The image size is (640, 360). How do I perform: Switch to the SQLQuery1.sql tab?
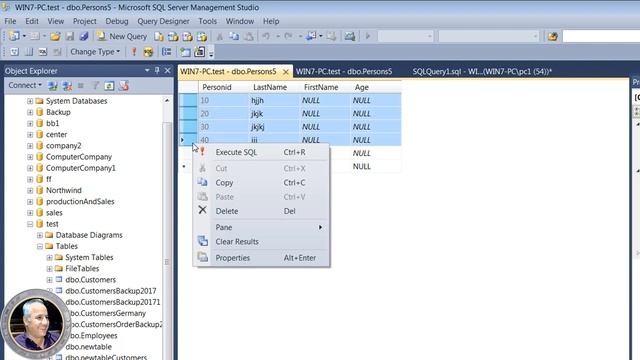[482, 71]
